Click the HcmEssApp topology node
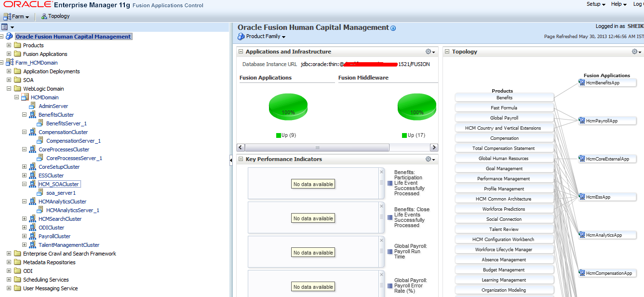Screen dimensions: 644x297 coord(607,197)
